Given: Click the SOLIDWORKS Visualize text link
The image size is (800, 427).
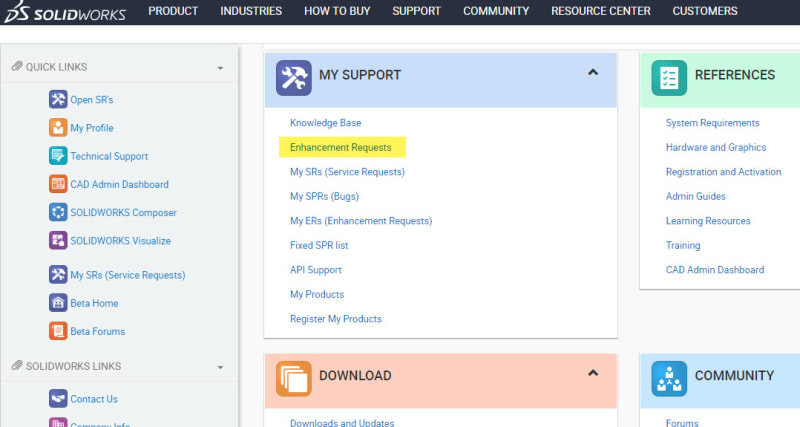Looking at the screenshot, I should 120,241.
